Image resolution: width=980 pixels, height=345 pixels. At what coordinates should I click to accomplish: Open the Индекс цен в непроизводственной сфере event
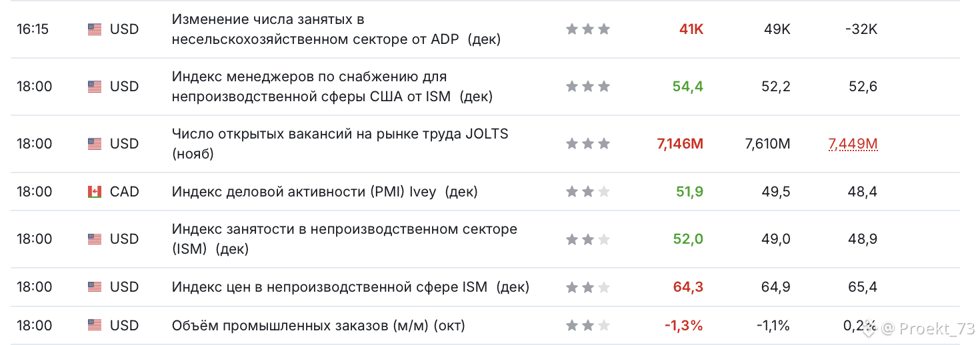tap(350, 287)
